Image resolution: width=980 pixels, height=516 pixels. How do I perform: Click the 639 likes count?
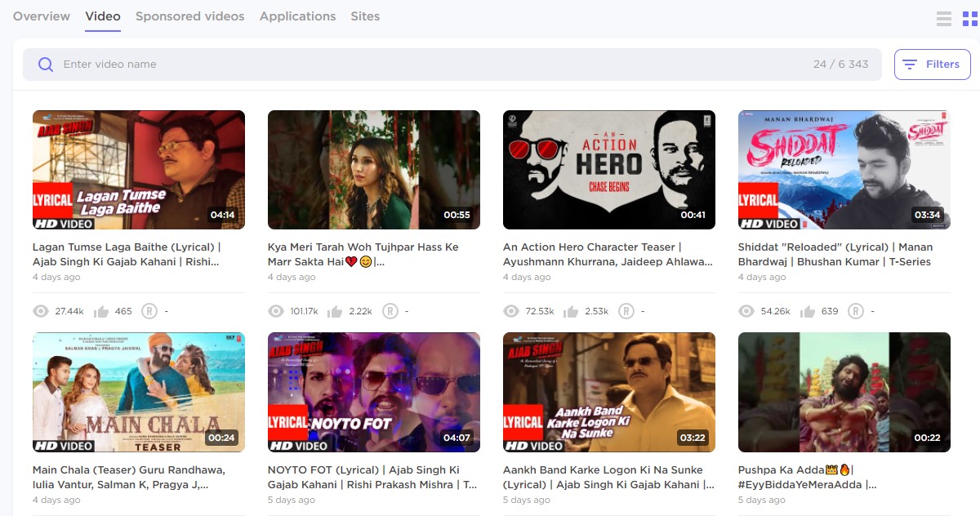coord(830,311)
